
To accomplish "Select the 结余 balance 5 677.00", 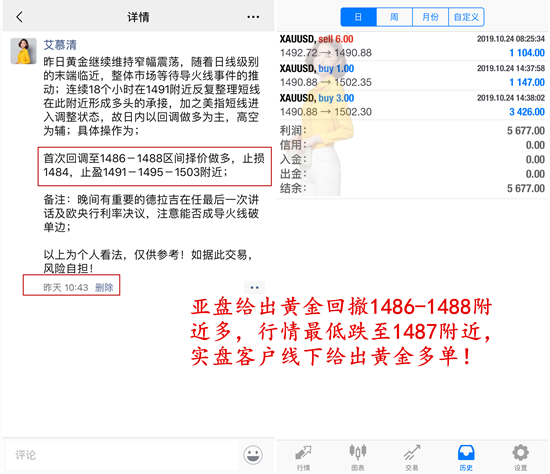I will (525, 189).
